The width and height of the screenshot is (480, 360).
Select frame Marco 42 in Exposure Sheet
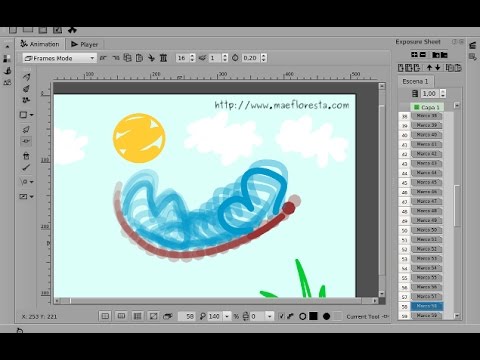(427, 154)
